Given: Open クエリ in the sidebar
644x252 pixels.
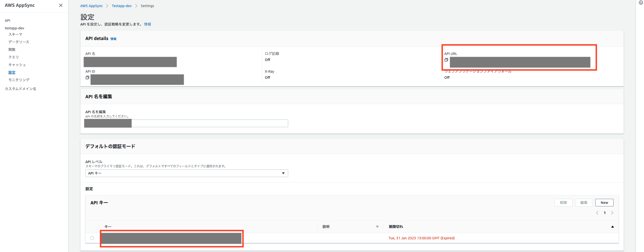Looking at the screenshot, I should 14,57.
